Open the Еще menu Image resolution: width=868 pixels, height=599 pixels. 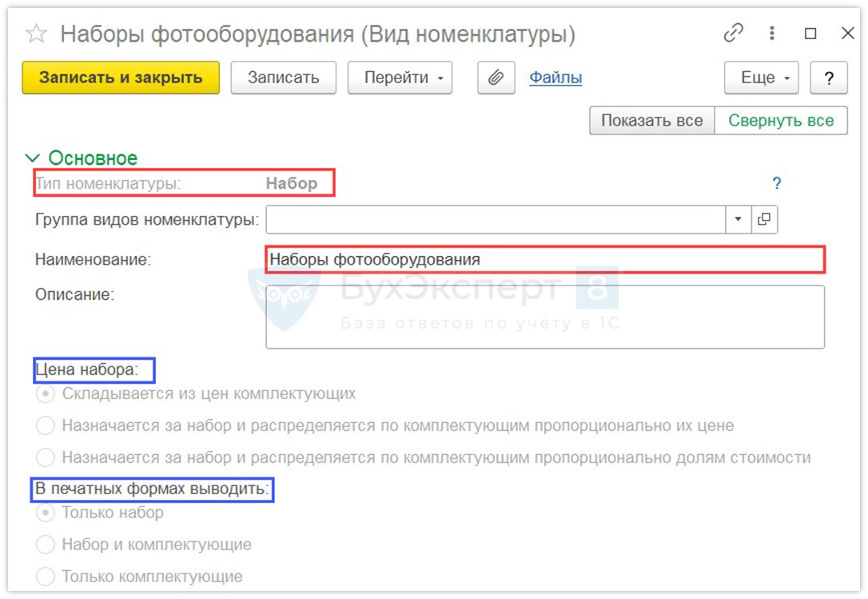[761, 78]
